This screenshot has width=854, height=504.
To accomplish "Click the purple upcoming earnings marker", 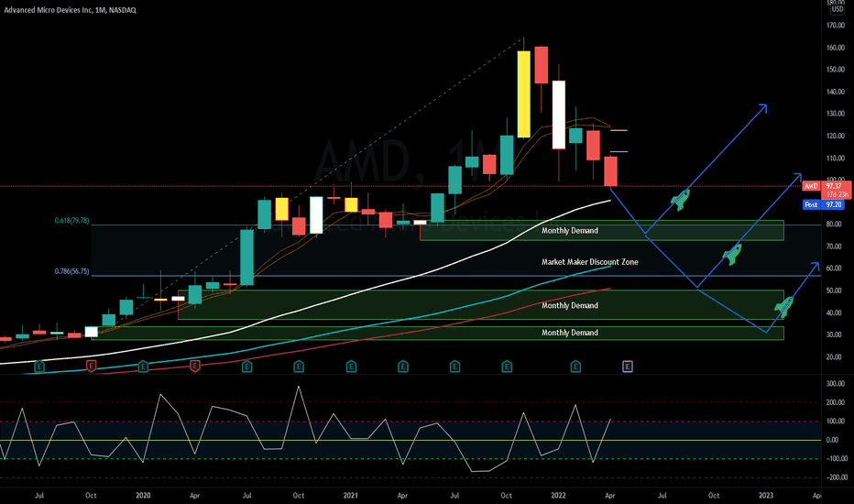I will click(628, 367).
